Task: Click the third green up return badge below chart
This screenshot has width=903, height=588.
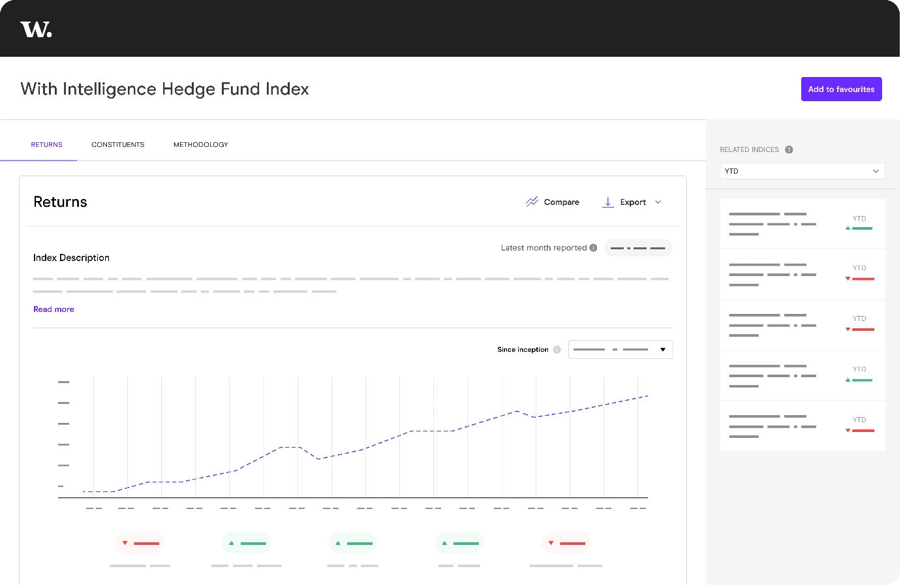Action: 459,543
